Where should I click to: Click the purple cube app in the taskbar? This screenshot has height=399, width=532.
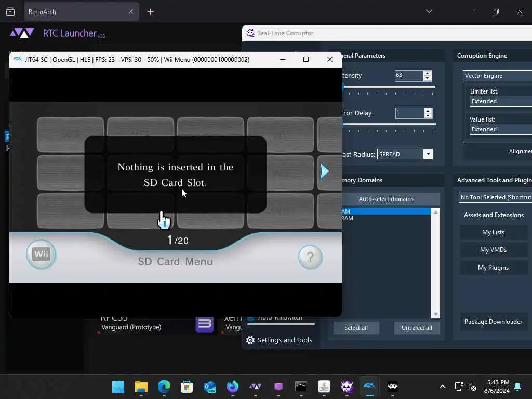[x=278, y=387]
